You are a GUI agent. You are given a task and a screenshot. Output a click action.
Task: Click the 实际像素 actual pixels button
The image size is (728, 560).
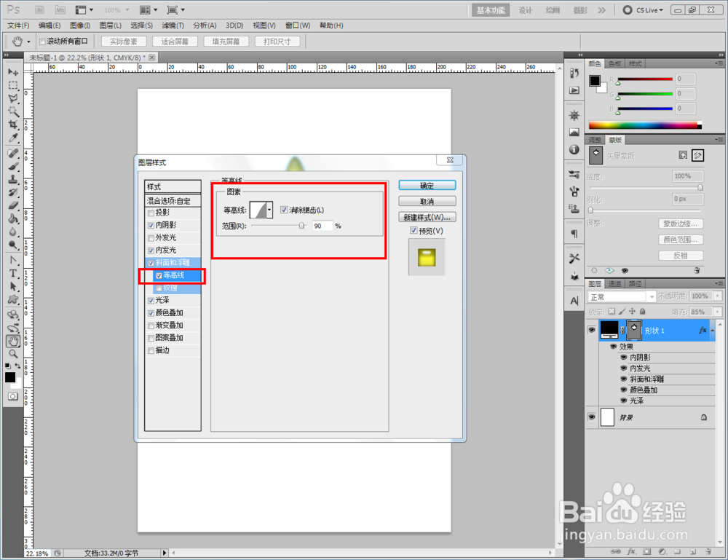(x=124, y=42)
